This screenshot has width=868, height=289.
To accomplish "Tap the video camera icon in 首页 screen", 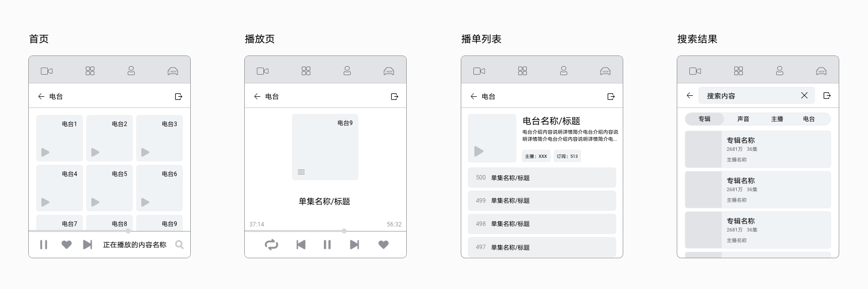I will click(47, 71).
